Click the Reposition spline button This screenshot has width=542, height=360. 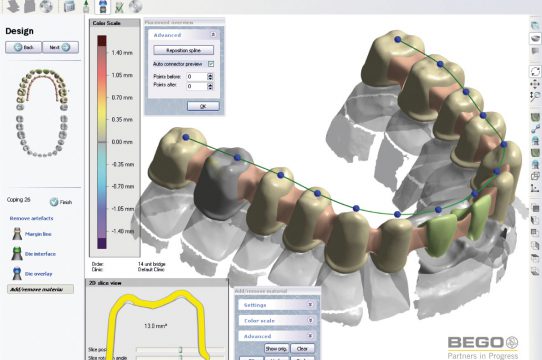tap(184, 50)
